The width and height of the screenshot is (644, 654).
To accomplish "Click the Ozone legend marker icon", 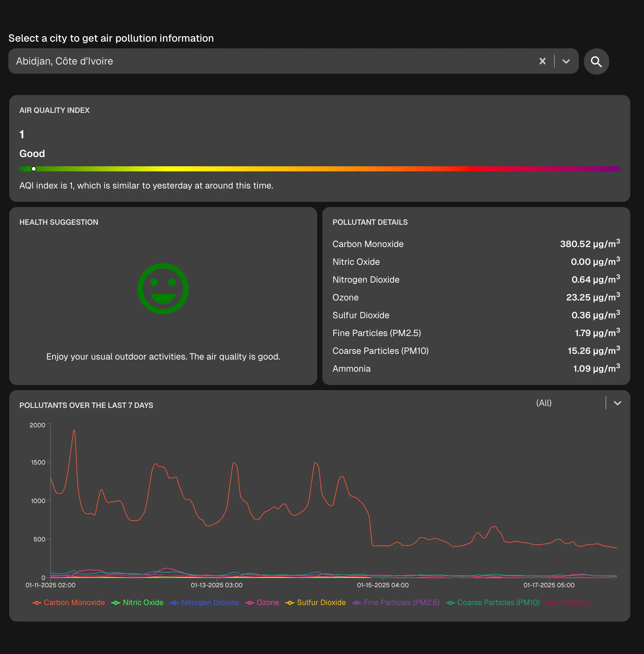I will point(250,602).
